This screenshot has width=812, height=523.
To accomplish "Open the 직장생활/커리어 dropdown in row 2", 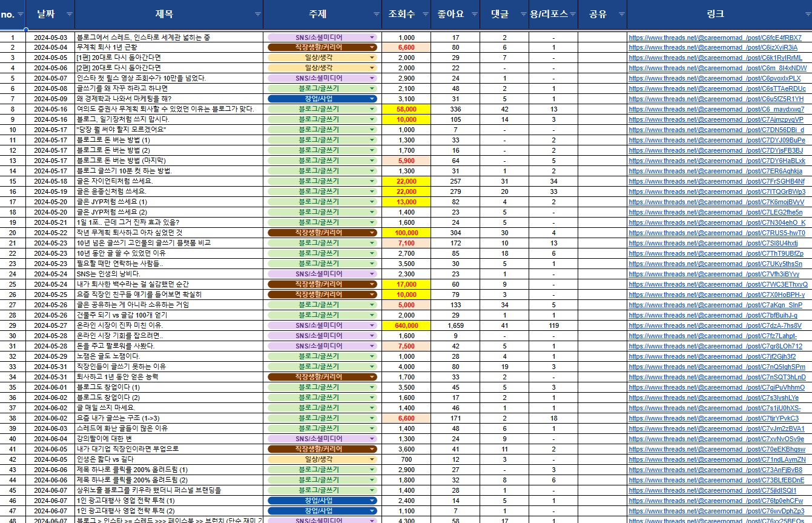I will coord(372,47).
